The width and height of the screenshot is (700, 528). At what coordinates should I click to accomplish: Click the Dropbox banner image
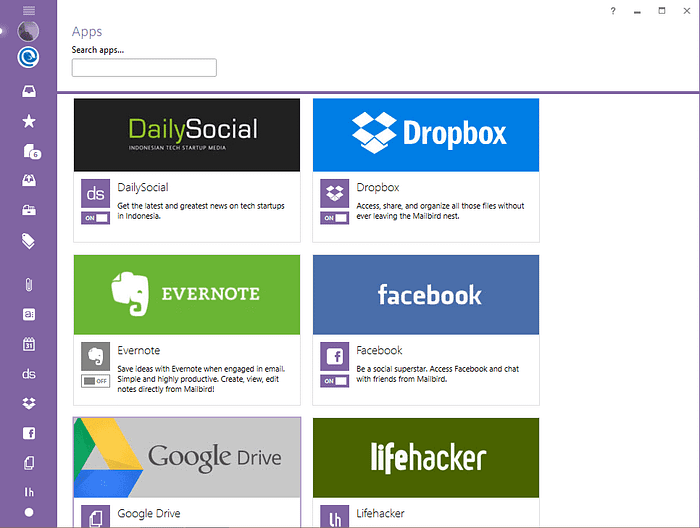click(x=426, y=135)
